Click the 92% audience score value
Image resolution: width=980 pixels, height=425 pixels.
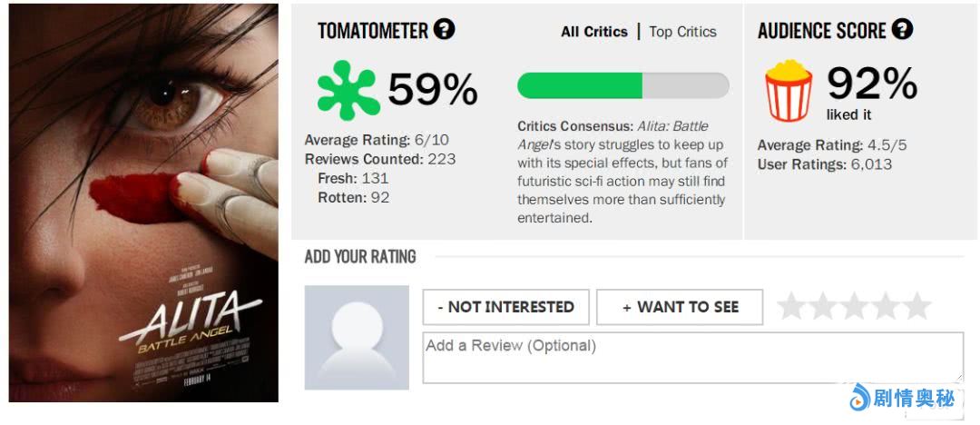[x=872, y=84]
